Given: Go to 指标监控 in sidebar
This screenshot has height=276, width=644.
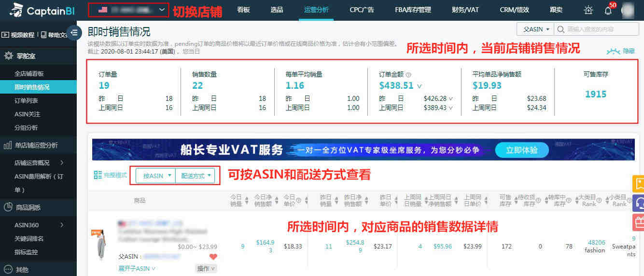Looking at the screenshot, I should [26, 252].
